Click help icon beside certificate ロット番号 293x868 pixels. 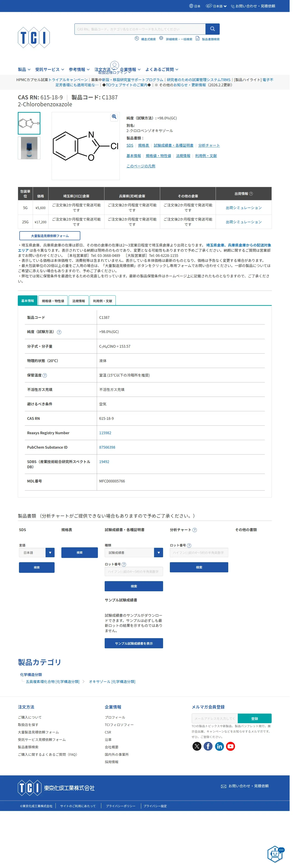(x=124, y=564)
